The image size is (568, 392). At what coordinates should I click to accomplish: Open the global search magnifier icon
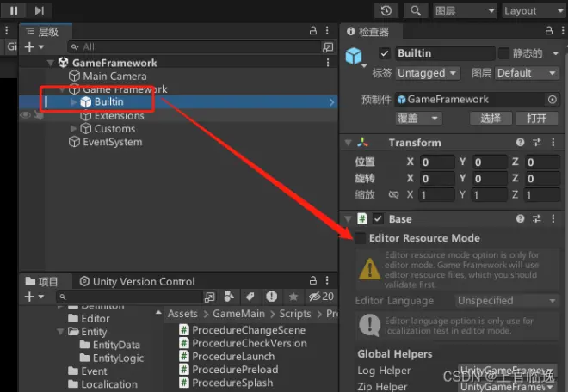[x=416, y=10]
